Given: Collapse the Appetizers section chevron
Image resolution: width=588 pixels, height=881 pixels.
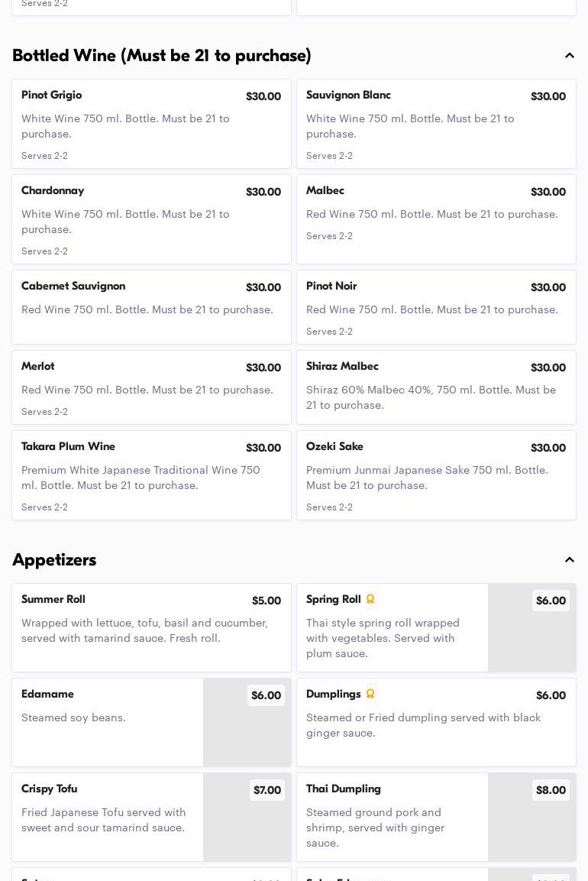Looking at the screenshot, I should [569, 559].
